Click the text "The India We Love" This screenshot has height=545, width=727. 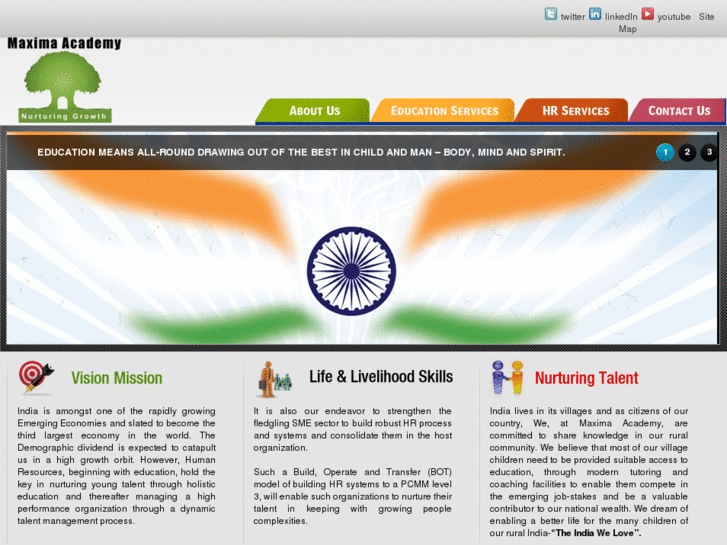(x=595, y=533)
